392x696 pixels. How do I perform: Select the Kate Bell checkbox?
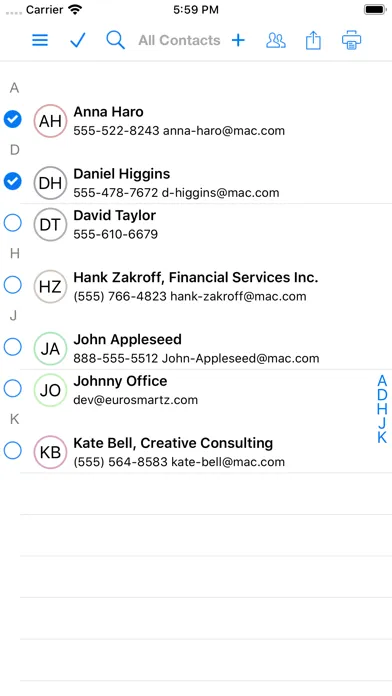[12, 450]
